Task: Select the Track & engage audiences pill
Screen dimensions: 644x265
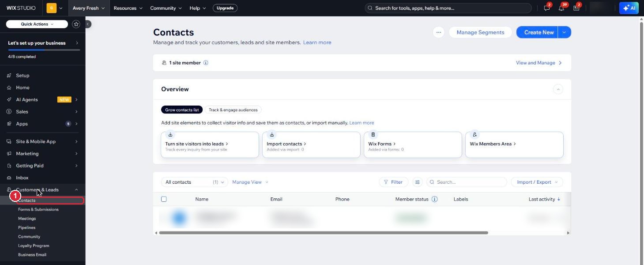Action: tap(233, 110)
